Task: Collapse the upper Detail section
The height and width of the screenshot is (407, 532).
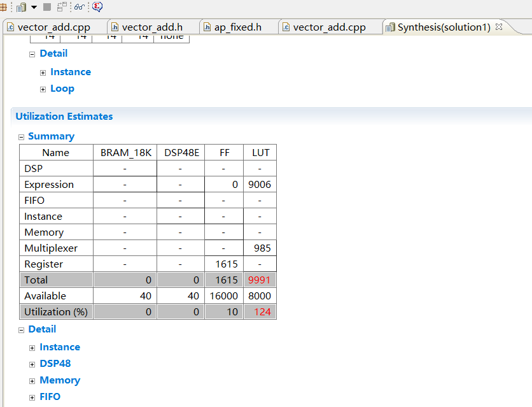Action: (x=32, y=54)
